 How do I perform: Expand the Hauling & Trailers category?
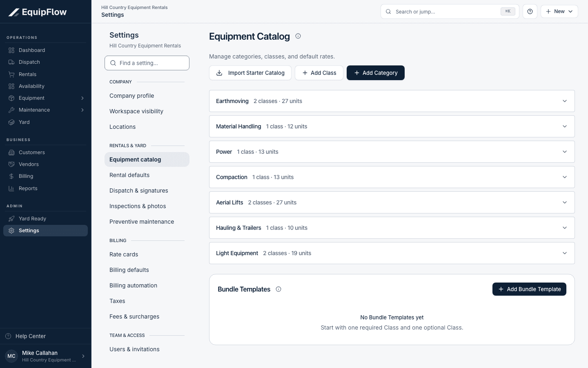point(392,228)
